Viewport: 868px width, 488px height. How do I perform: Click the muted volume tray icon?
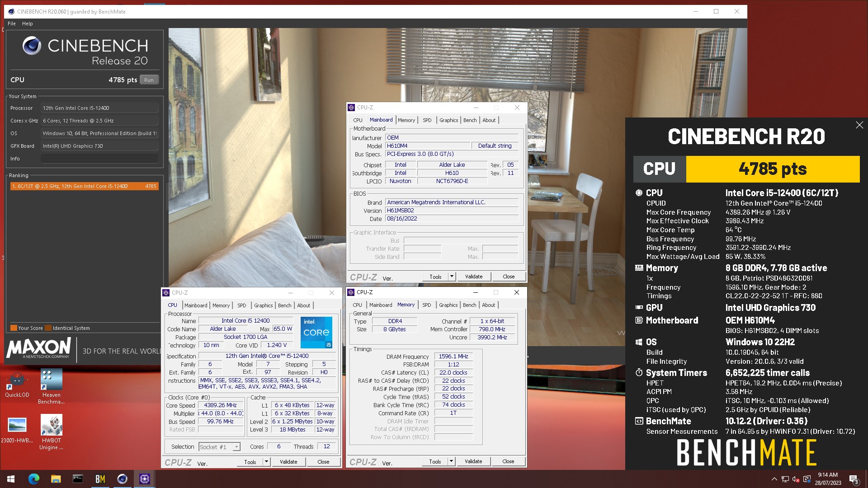796,479
